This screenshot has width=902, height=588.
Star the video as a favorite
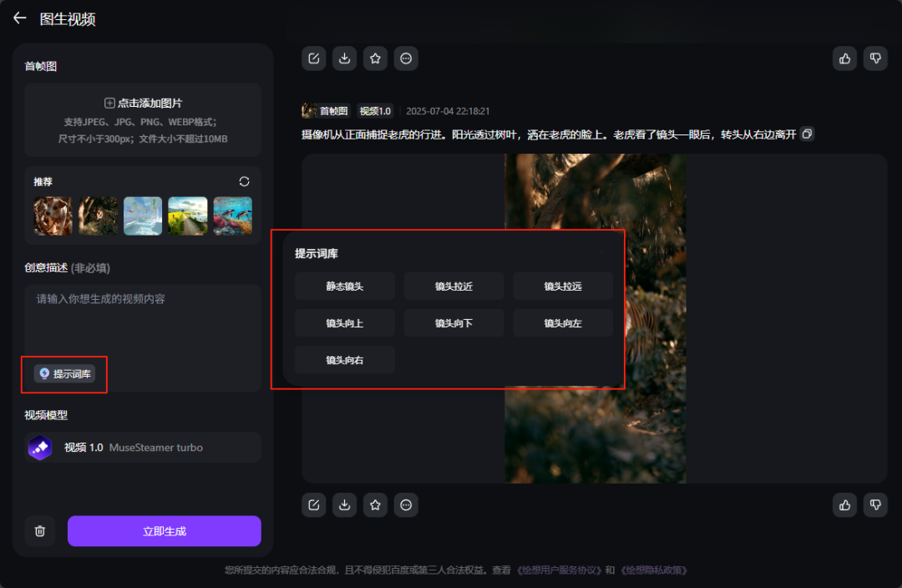(375, 58)
